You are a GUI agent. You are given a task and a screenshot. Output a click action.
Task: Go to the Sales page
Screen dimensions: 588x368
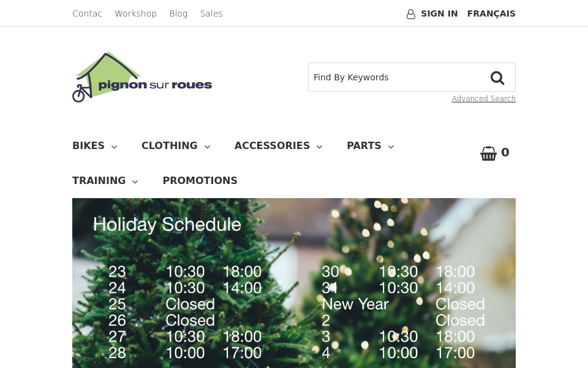point(211,13)
